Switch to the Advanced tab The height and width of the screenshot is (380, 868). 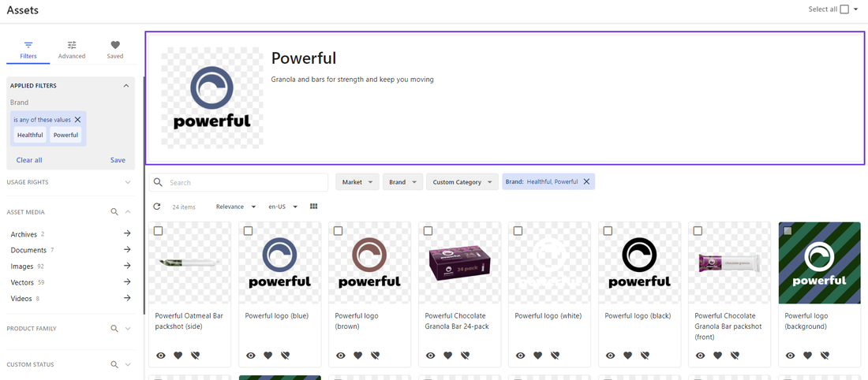(72, 50)
